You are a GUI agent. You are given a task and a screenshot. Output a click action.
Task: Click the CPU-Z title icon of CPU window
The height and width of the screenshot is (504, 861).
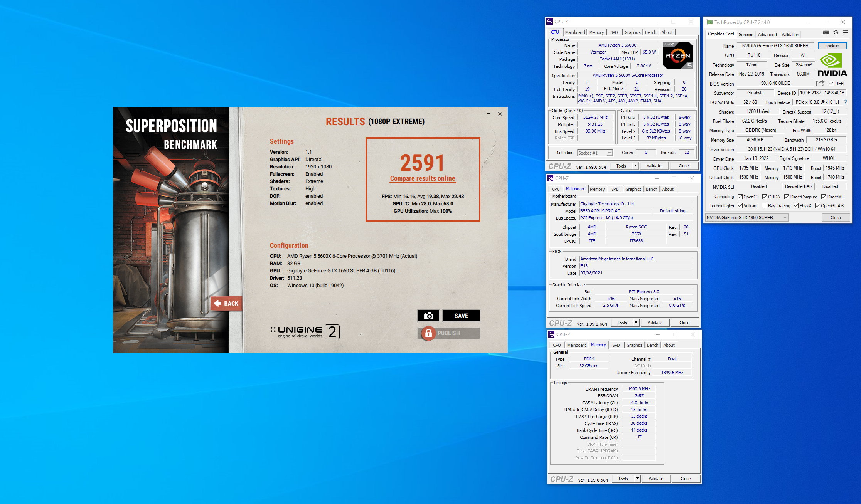coord(550,22)
